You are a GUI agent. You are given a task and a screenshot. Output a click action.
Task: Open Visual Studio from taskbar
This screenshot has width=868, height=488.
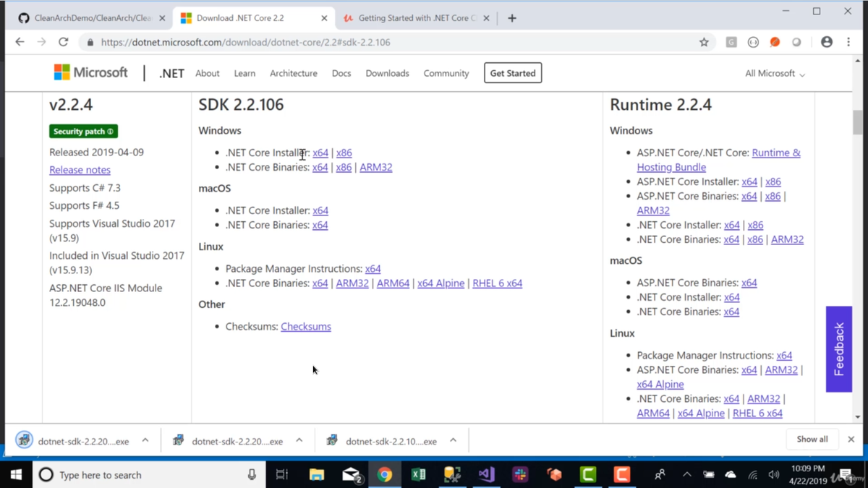pyautogui.click(x=486, y=475)
